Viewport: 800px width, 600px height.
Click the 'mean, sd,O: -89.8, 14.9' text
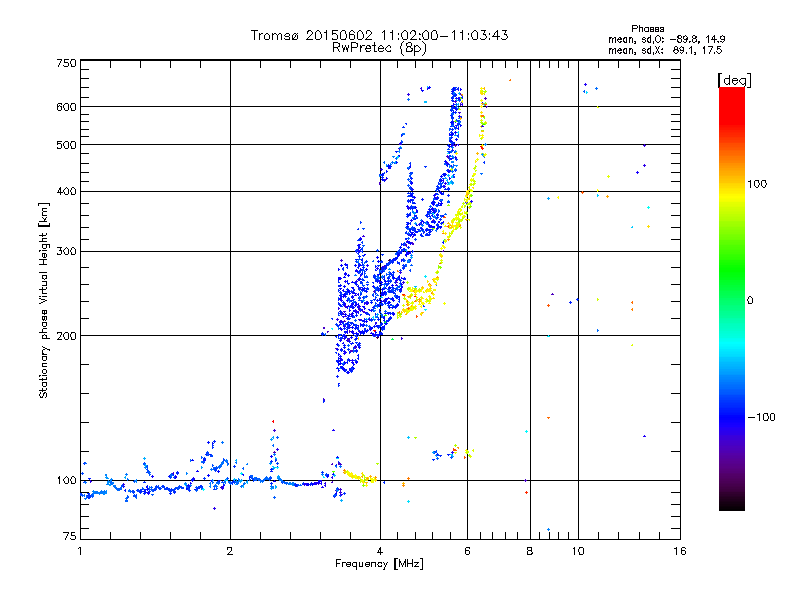666,39
